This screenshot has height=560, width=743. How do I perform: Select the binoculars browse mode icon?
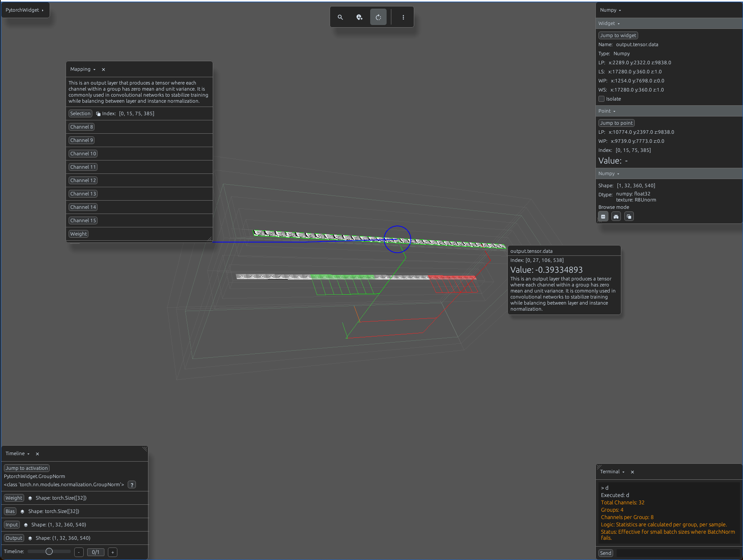(x=616, y=217)
